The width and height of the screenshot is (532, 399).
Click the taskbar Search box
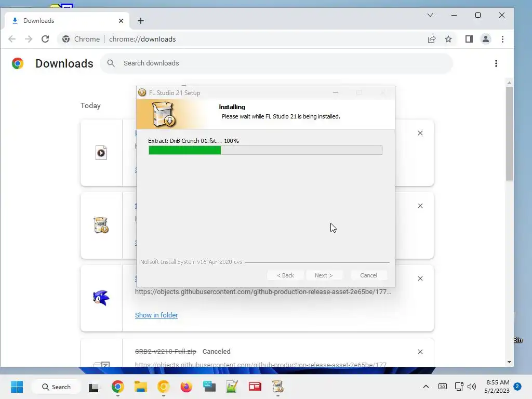point(56,387)
